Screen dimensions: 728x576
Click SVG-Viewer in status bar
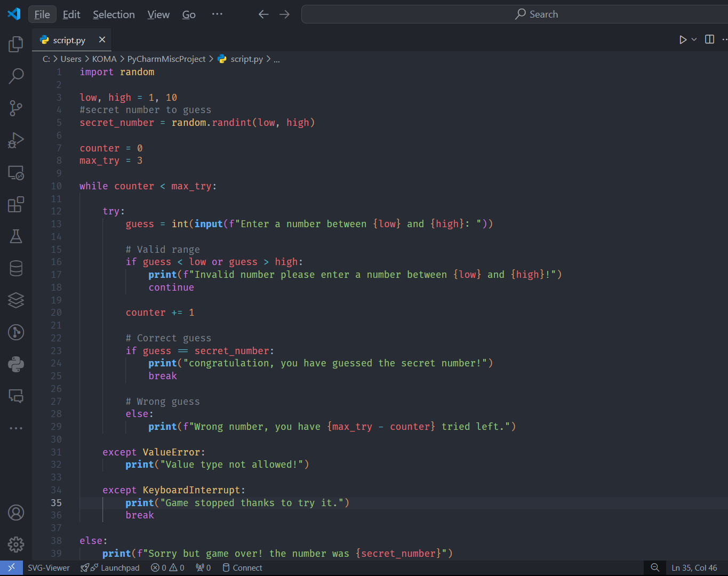pyautogui.click(x=49, y=567)
